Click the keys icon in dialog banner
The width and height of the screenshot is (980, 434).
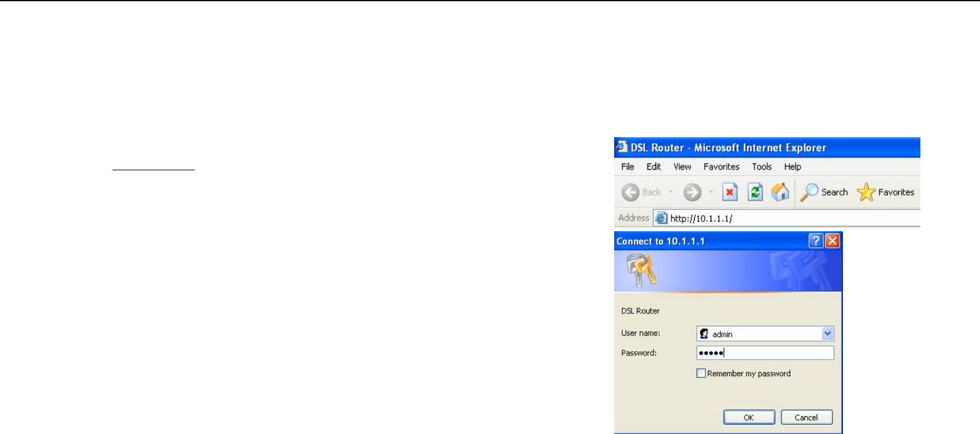pyautogui.click(x=641, y=270)
